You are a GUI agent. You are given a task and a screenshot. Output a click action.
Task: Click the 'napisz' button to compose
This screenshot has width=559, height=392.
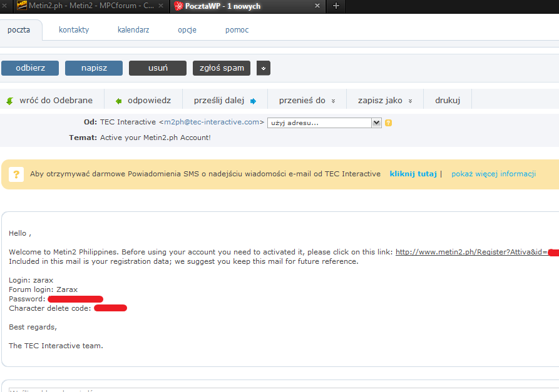click(94, 68)
